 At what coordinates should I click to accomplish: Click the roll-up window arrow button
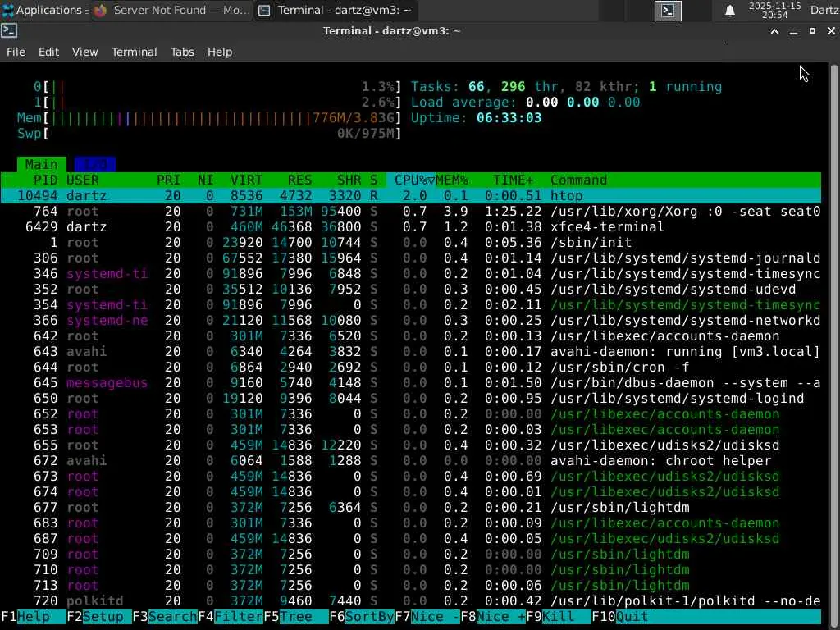pos(774,31)
